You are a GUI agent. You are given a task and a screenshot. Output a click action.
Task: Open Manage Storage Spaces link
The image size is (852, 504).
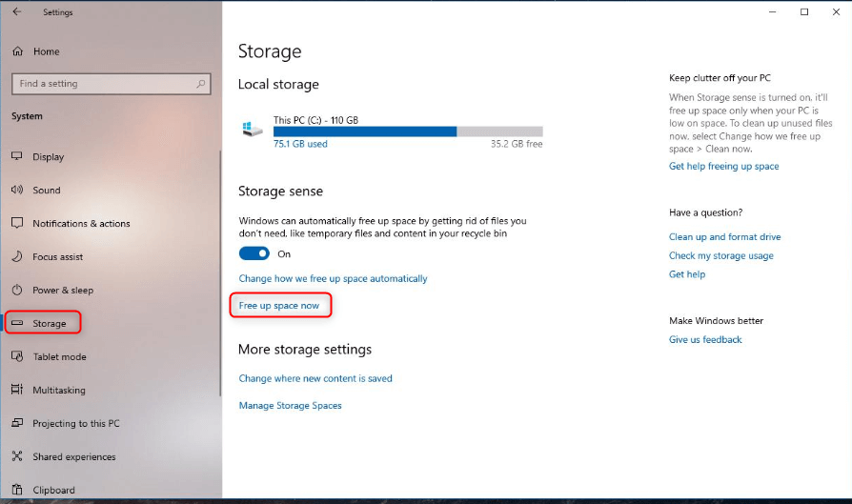[290, 406]
